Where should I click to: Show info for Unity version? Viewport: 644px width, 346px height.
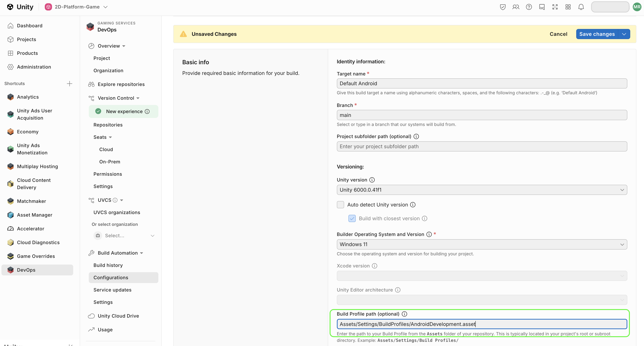[372, 180]
